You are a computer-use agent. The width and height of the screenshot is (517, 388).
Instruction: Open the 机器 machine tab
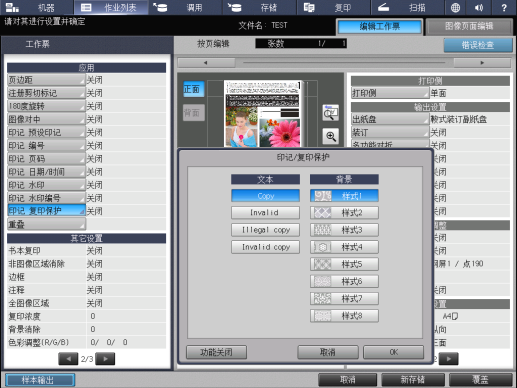pyautogui.click(x=37, y=7)
